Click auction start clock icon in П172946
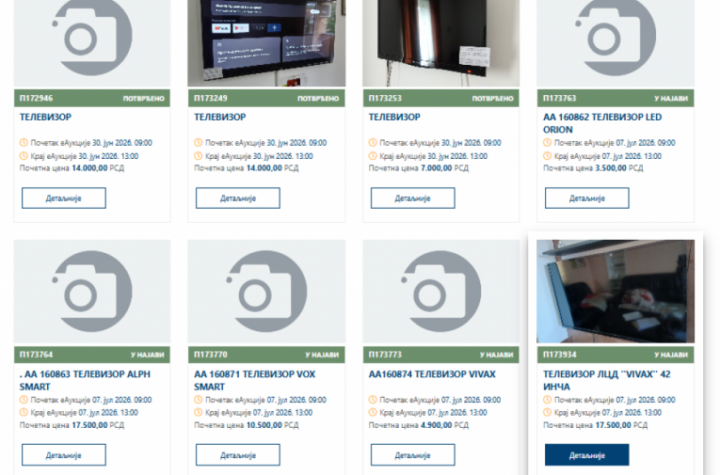 coord(23,143)
